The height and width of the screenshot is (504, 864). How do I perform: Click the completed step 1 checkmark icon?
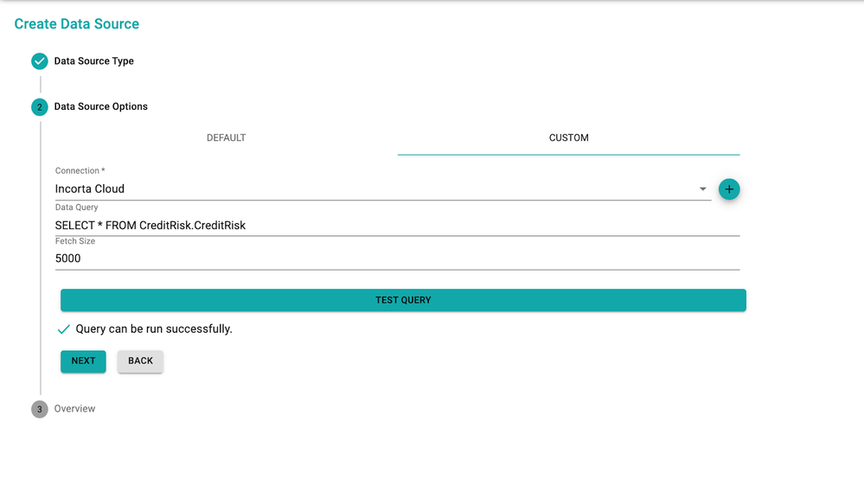coord(40,61)
